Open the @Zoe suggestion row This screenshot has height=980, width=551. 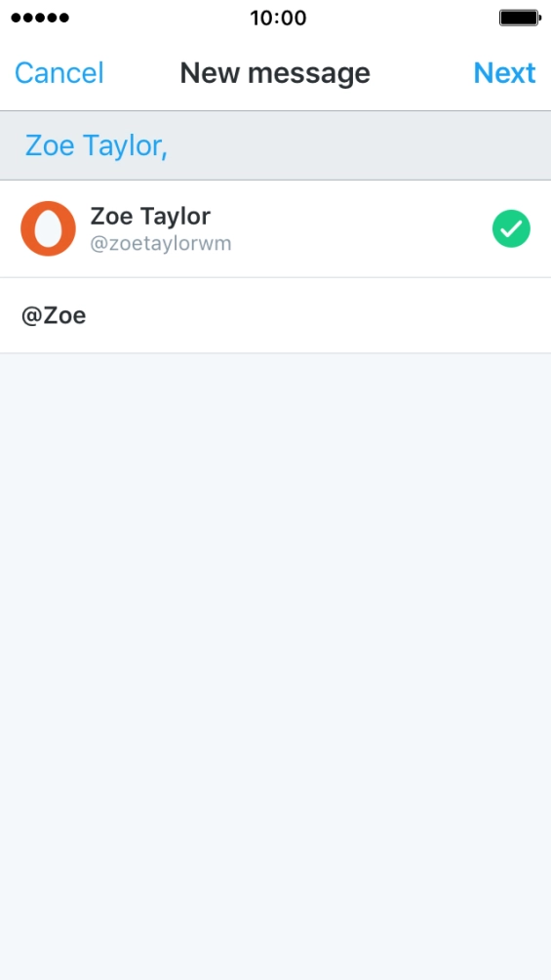[275, 315]
